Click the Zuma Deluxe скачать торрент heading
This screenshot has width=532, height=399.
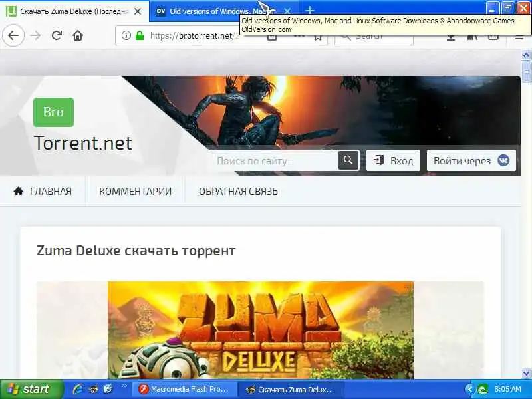pyautogui.click(x=136, y=251)
